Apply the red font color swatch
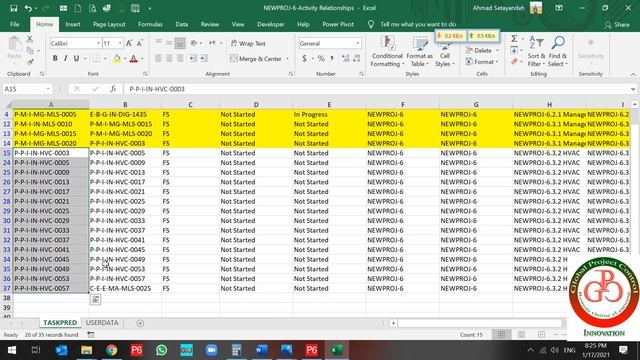Screen dimensions: 640x360 pos(133,59)
